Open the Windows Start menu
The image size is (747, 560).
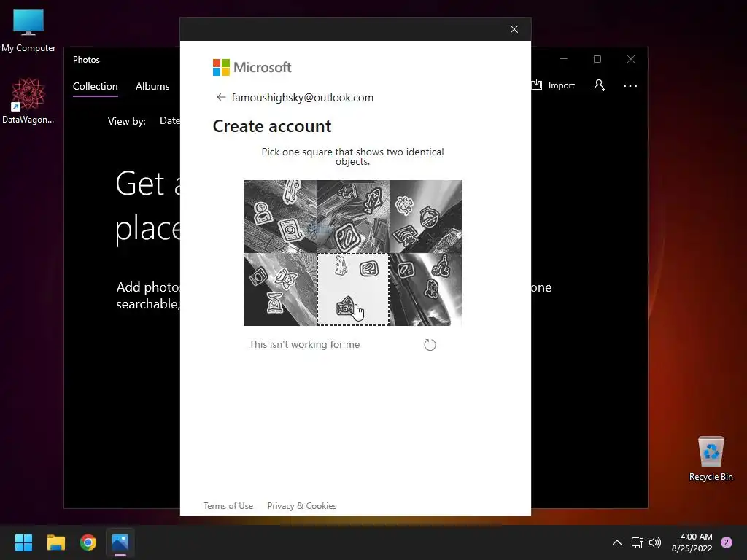tap(23, 542)
